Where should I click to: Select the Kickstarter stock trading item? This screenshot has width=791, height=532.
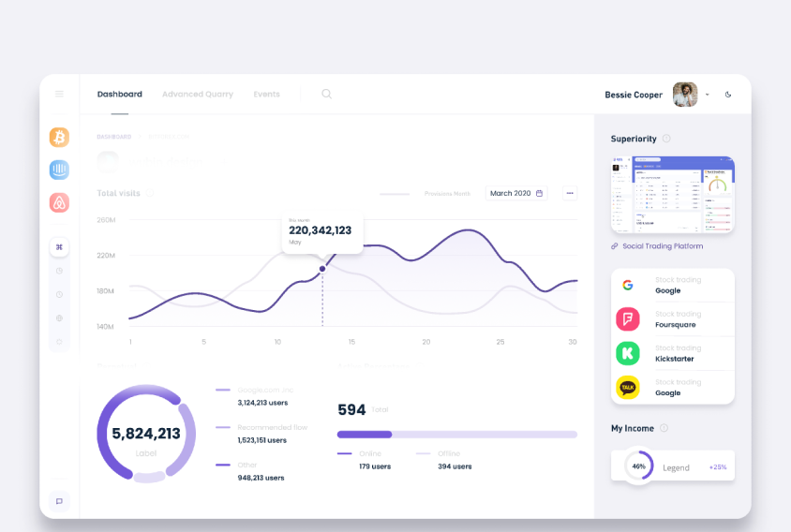click(x=673, y=353)
